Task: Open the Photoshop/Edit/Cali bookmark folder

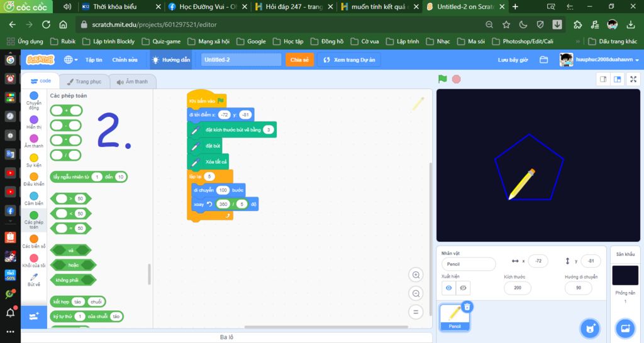Action: 523,41
